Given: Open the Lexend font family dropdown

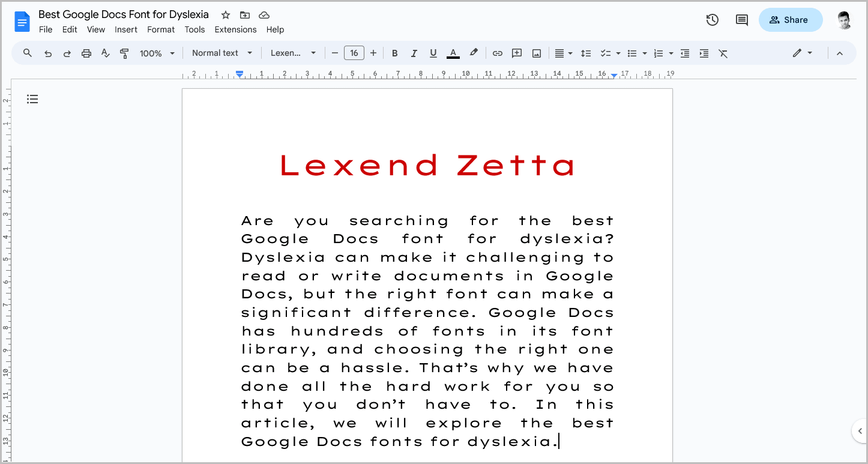Looking at the screenshot, I should pos(293,53).
